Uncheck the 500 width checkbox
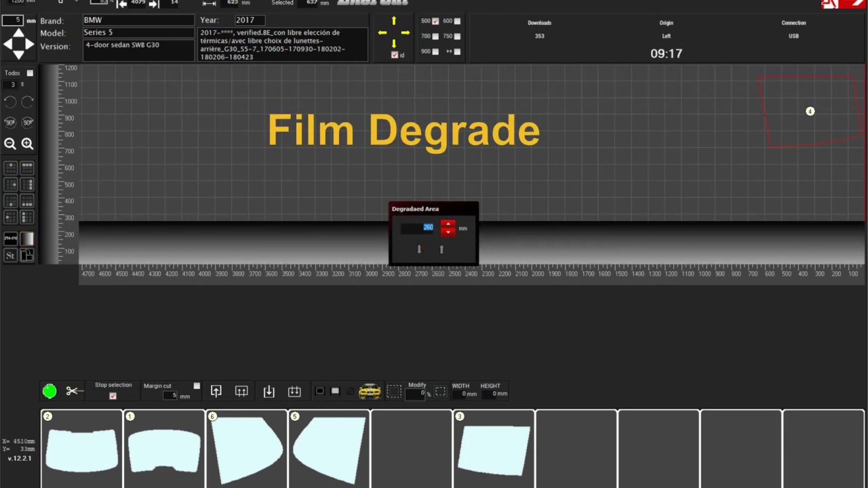This screenshot has height=488, width=868. click(435, 21)
